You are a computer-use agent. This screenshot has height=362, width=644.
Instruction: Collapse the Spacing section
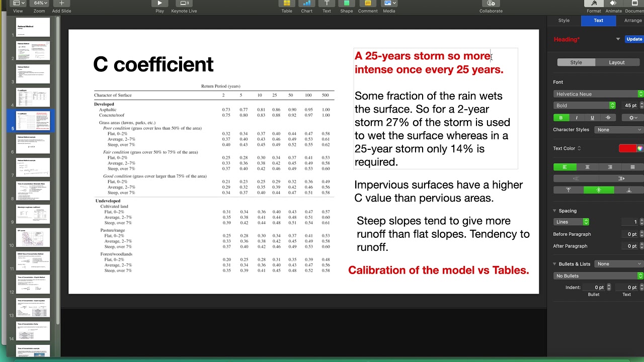554,211
